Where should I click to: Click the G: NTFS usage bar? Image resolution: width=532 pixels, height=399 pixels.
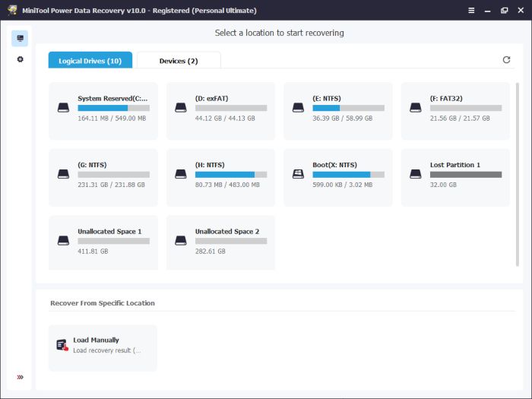tap(114, 174)
